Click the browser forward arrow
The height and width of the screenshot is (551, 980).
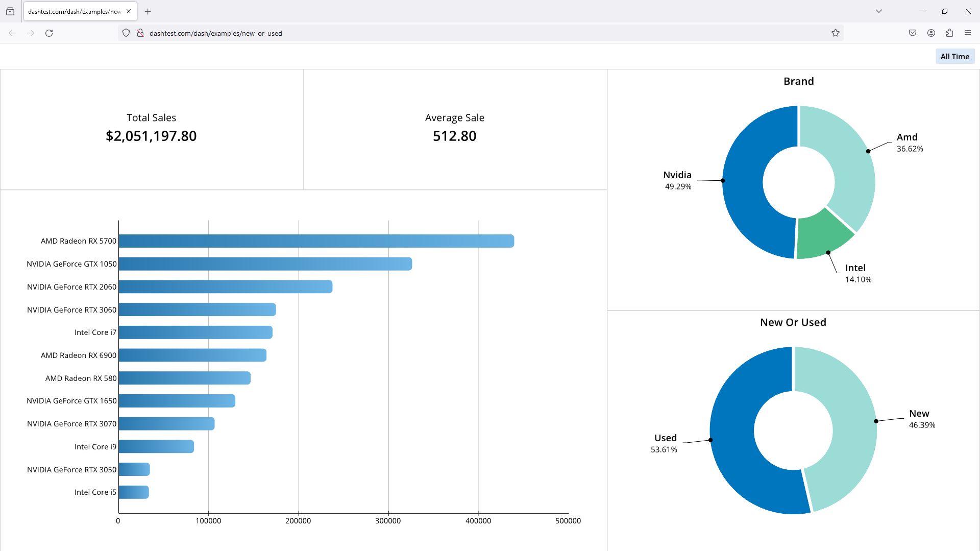tap(31, 33)
